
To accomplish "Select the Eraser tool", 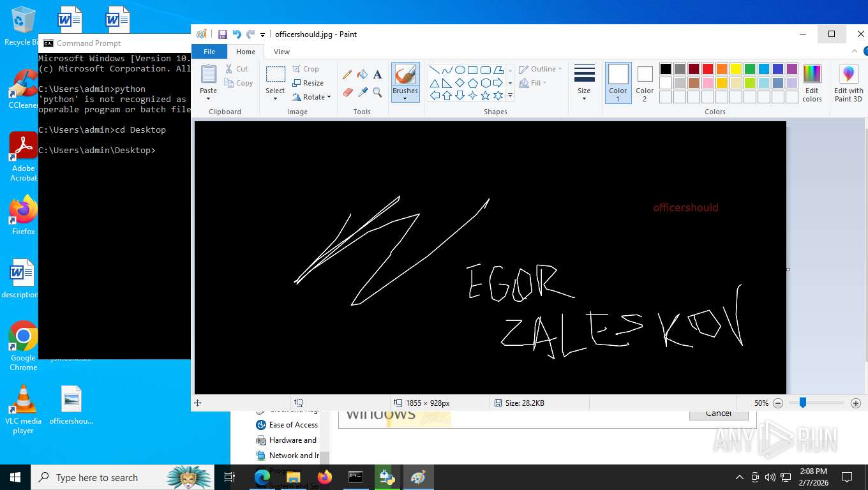I will pos(347,93).
